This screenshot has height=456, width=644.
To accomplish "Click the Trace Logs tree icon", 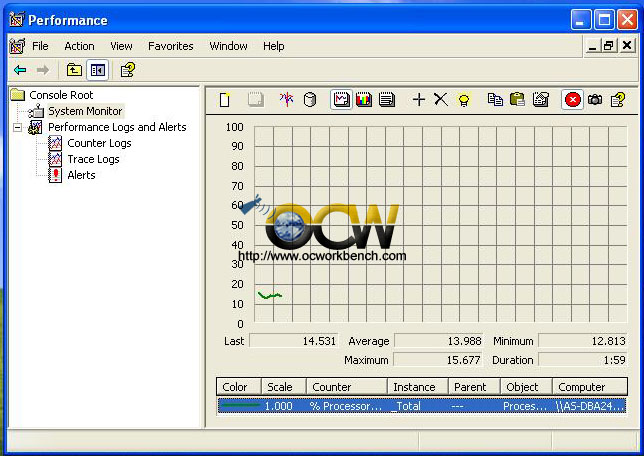I will tap(55, 159).
